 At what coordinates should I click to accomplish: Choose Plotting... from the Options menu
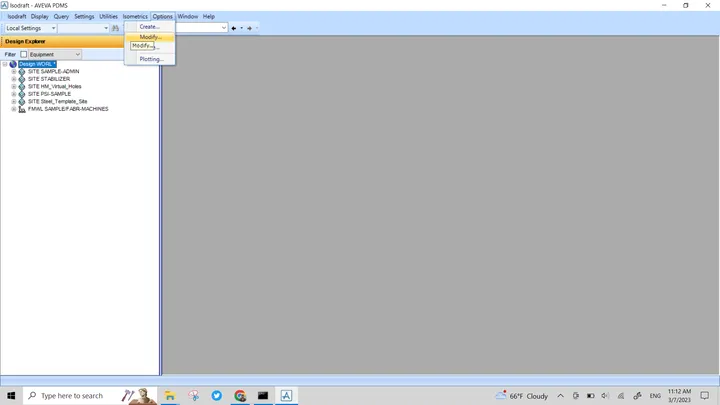point(150,59)
